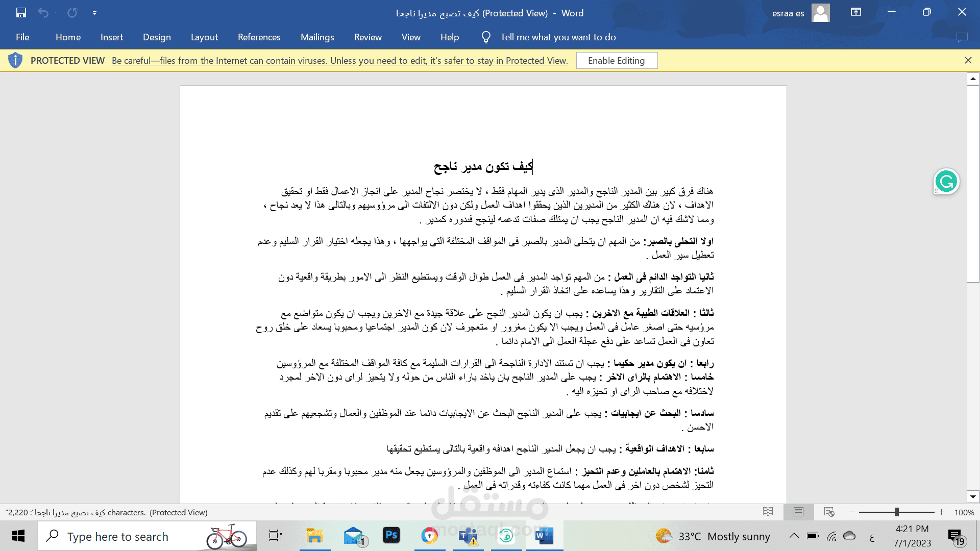This screenshot has width=980, height=551.
Task: Open the File menu
Action: click(x=22, y=37)
